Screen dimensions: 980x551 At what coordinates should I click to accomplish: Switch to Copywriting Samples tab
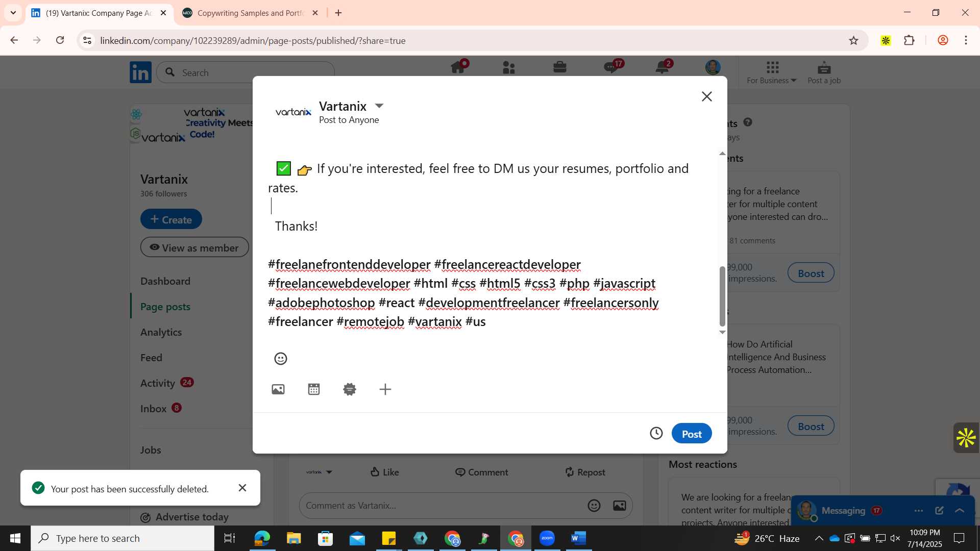(x=250, y=13)
